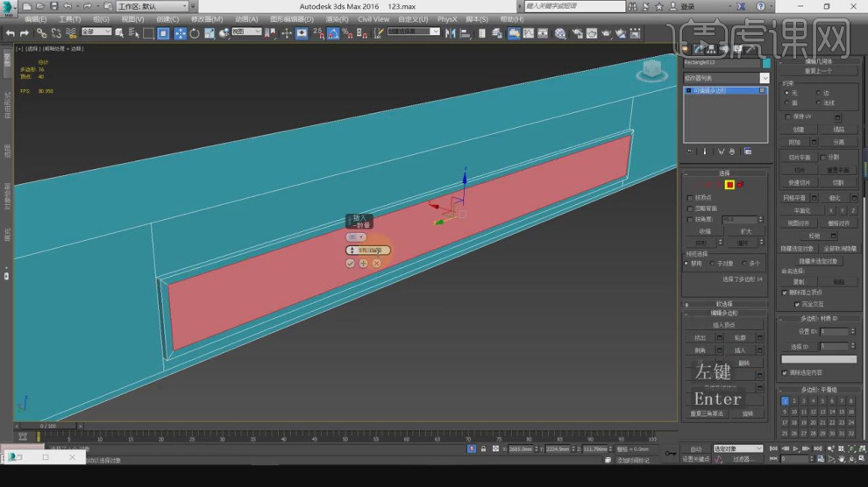Cancel the Inset caddy with X icon
Screen dimensions: 868x487
point(377,263)
